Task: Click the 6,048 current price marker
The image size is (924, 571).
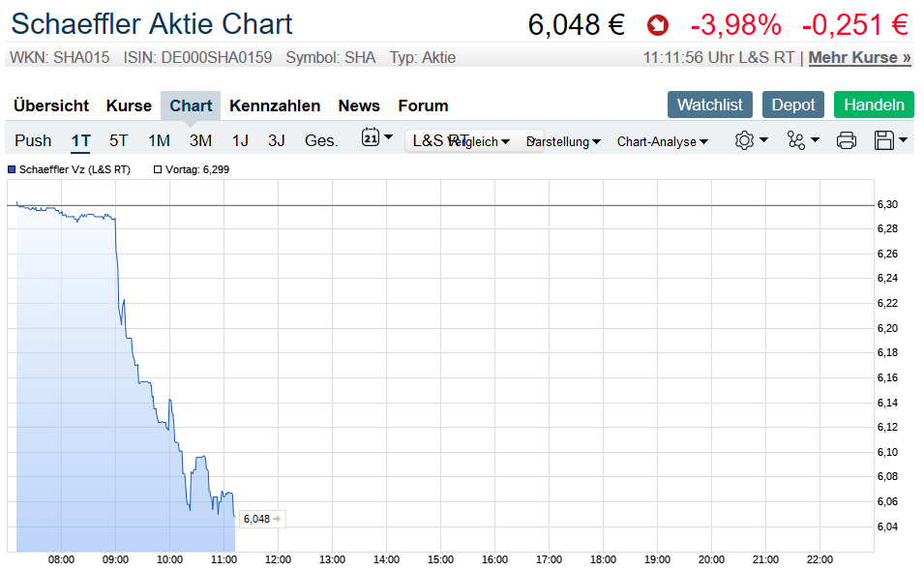Action: (257, 519)
